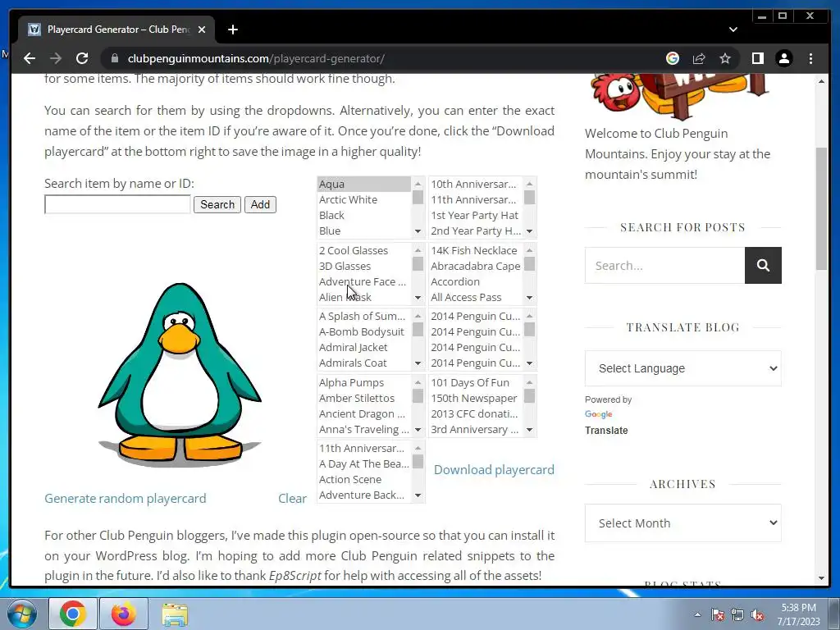Click page scrollbar down arrow
The image size is (840, 630).
click(x=821, y=578)
